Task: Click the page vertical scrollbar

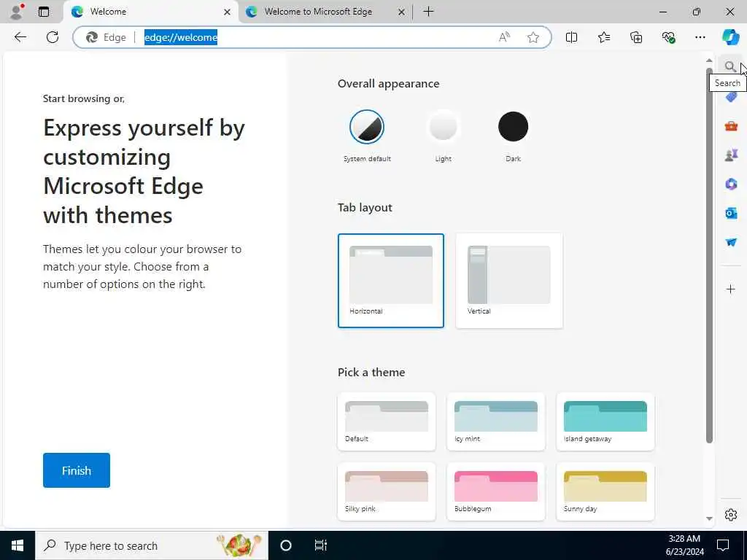Action: coord(709,256)
